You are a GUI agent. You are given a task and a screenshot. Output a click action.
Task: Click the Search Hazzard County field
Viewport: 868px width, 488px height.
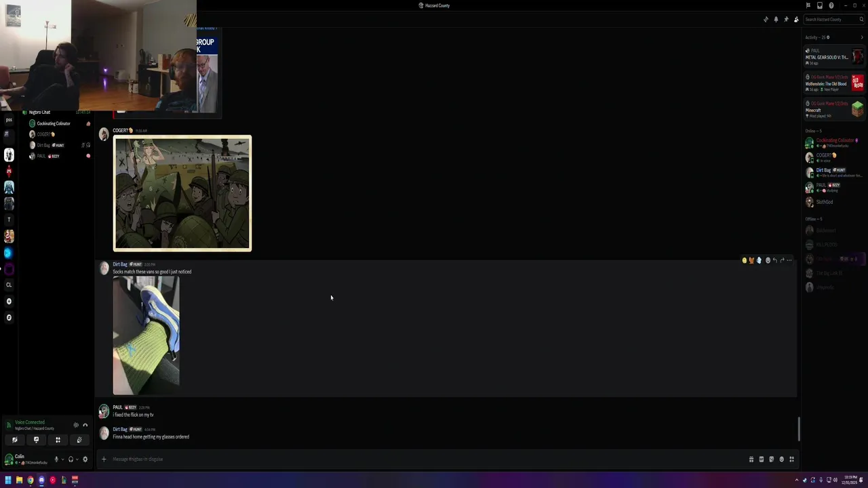(x=833, y=19)
